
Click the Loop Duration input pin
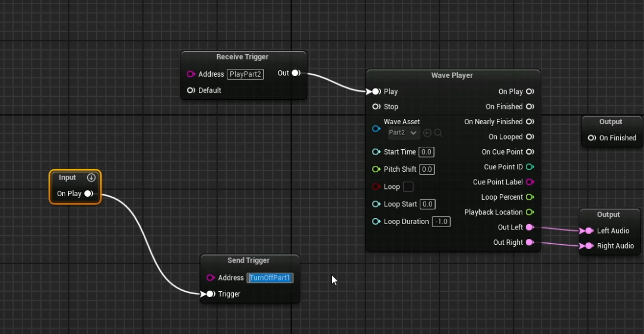click(376, 222)
